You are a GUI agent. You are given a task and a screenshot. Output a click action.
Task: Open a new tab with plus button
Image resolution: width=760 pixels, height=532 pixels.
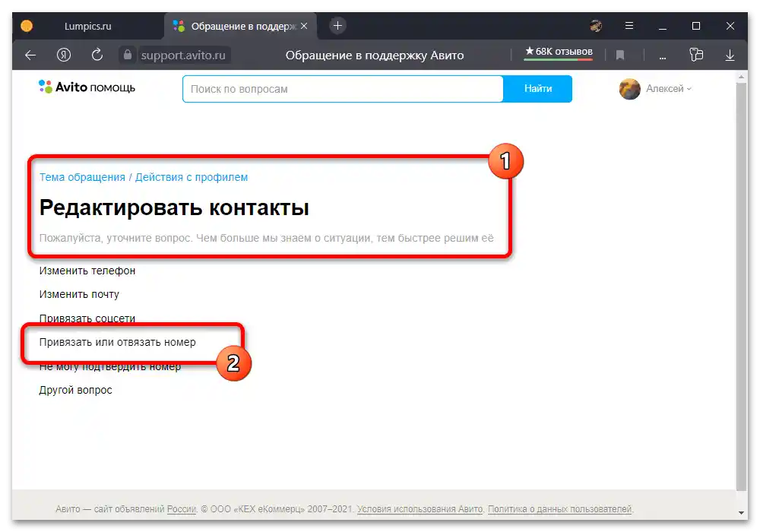tap(338, 26)
